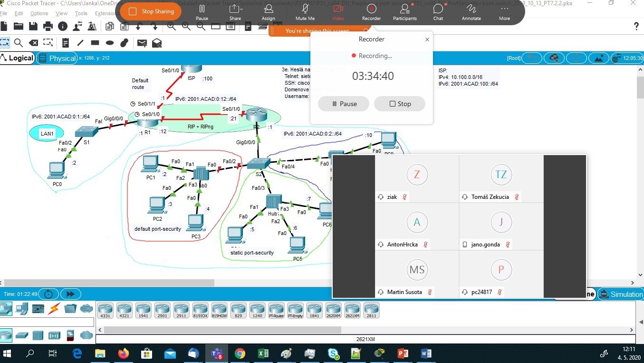
Task: Add a Simple PDU envelope
Action: pyautogui.click(x=142, y=43)
